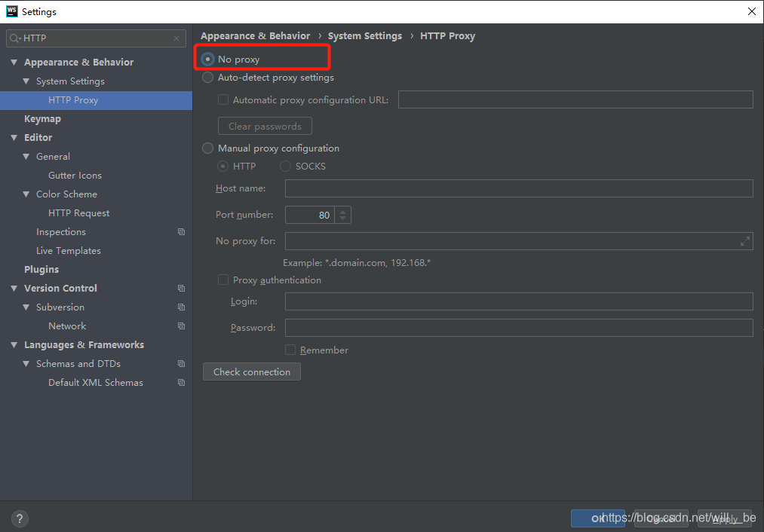Collapse the System Settings tree node
The width and height of the screenshot is (764, 532).
[26, 81]
